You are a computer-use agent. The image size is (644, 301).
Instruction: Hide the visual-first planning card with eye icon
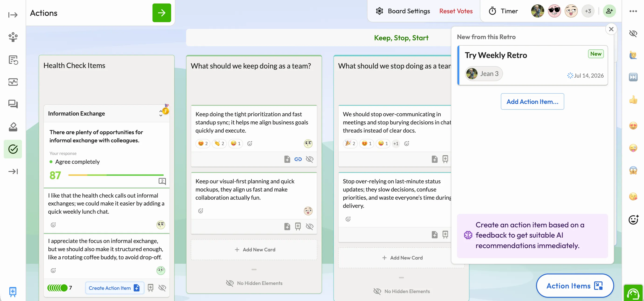[x=309, y=226]
